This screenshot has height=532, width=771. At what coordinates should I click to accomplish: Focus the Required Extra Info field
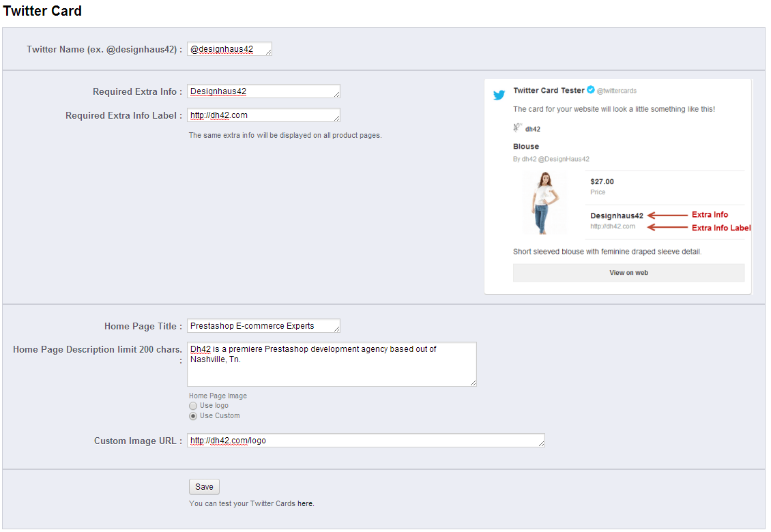[263, 91]
